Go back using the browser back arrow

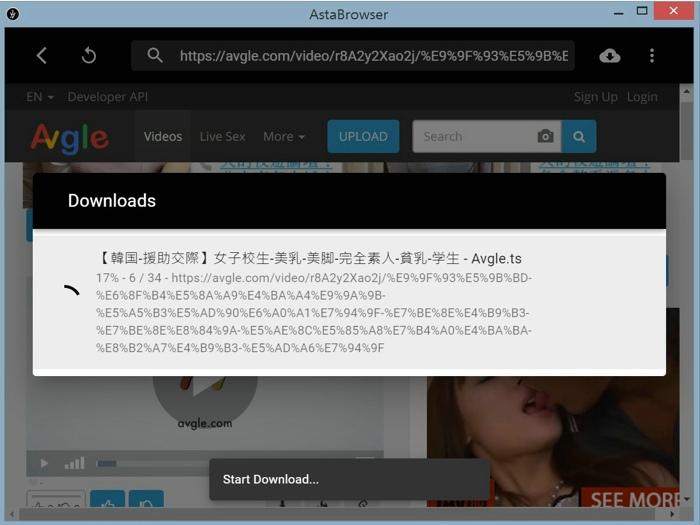point(42,56)
